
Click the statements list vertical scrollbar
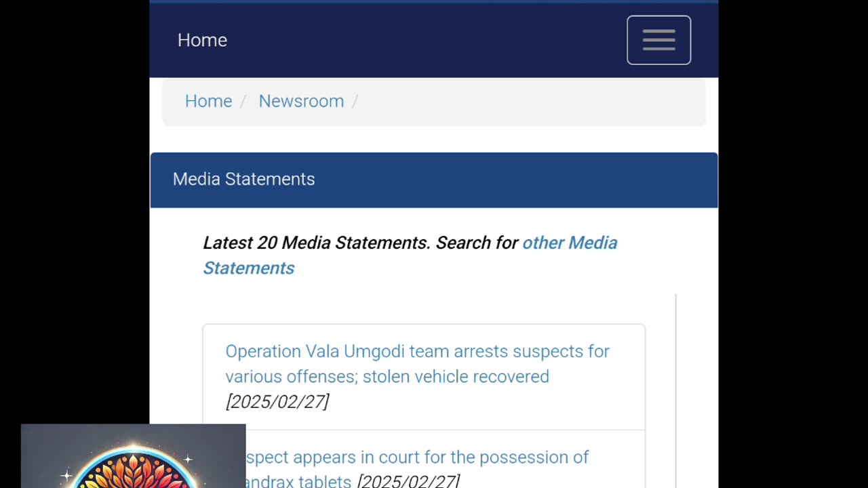coord(676,391)
